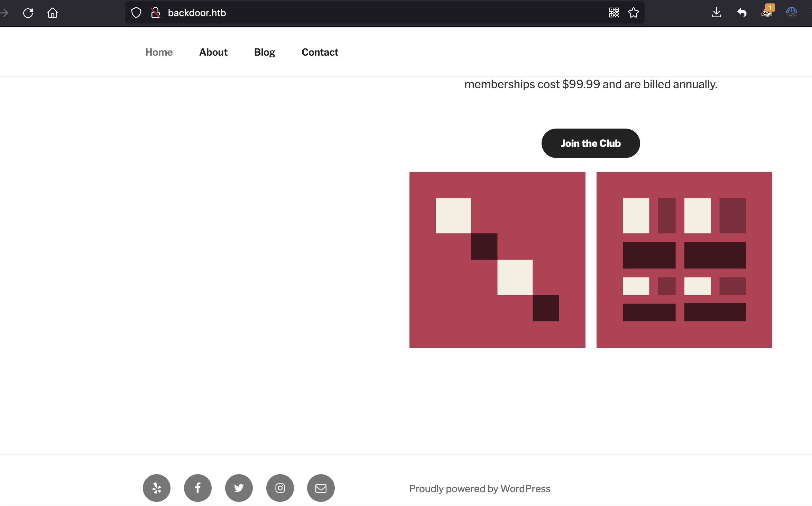The image size is (812, 506).
Task: Click the insecure connection padlock icon
Action: point(156,13)
